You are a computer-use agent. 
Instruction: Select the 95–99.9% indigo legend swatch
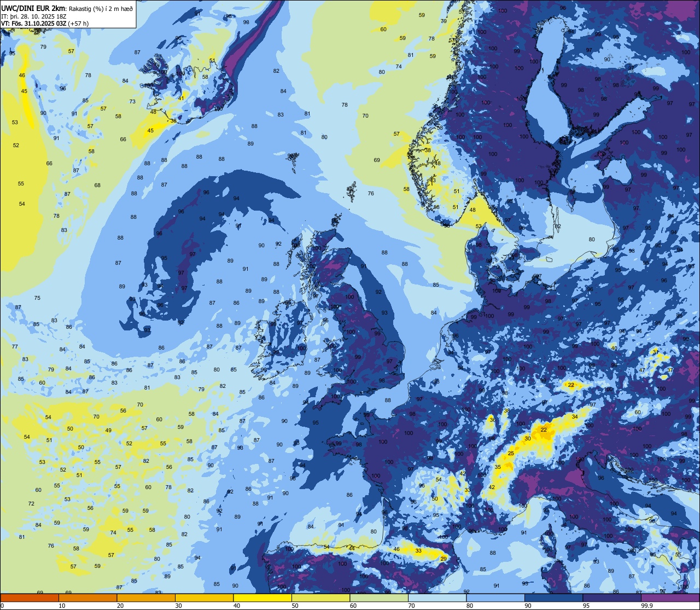pyautogui.click(x=612, y=597)
